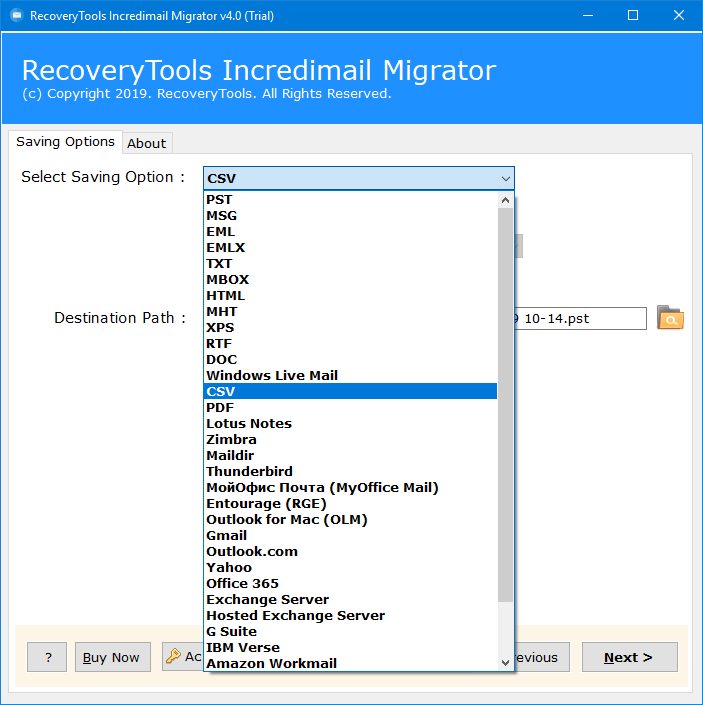The image size is (703, 705).
Task: Select Maildir saving option
Action: (x=350, y=455)
